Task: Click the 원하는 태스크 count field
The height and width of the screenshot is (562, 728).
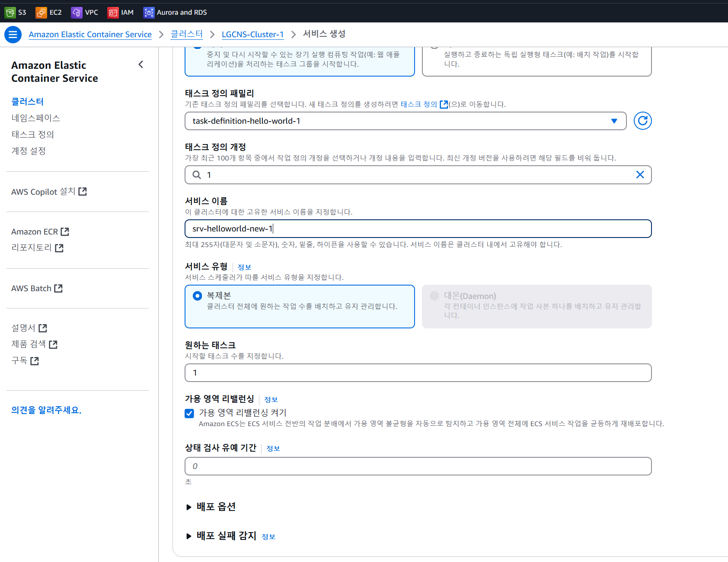Action: click(418, 373)
